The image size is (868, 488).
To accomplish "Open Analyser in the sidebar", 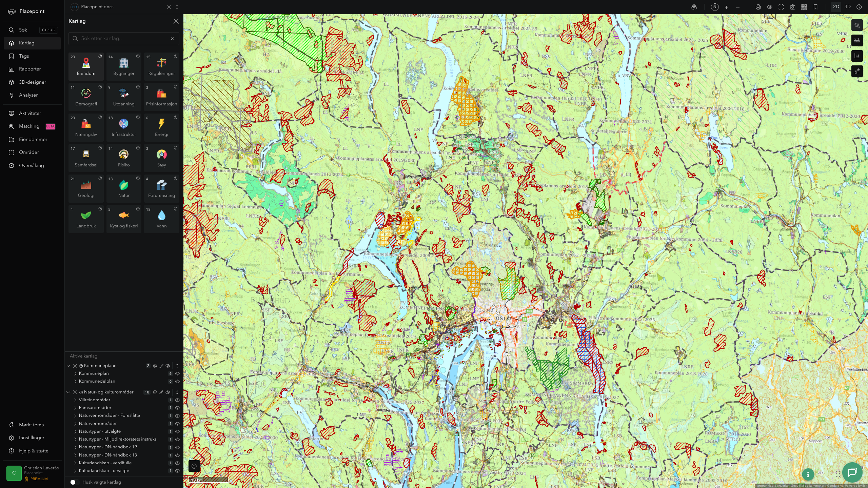I will [x=32, y=95].
